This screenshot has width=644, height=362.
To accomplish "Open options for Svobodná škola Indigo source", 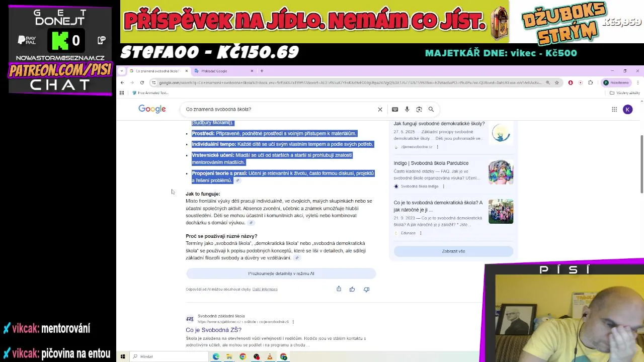I will pyautogui.click(x=443, y=187).
